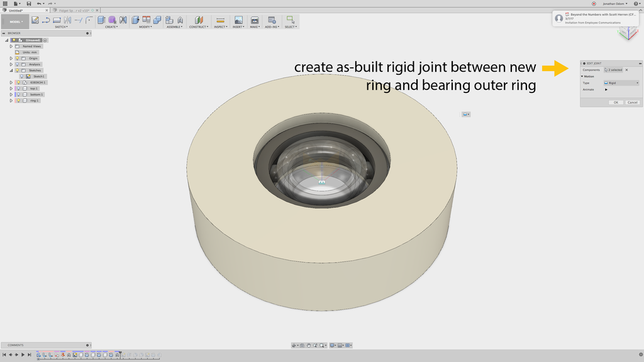644x362 pixels.
Task: Open the data panel grid icon
Action: point(5,3)
